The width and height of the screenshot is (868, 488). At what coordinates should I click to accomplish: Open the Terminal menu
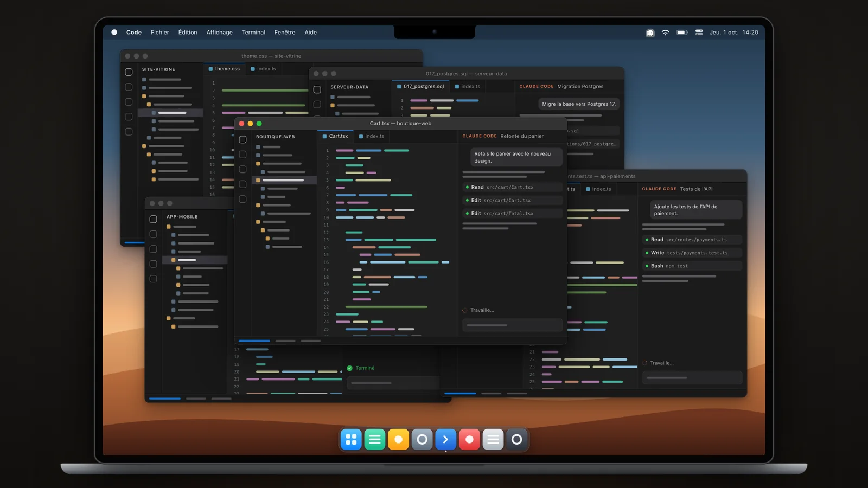[253, 33]
